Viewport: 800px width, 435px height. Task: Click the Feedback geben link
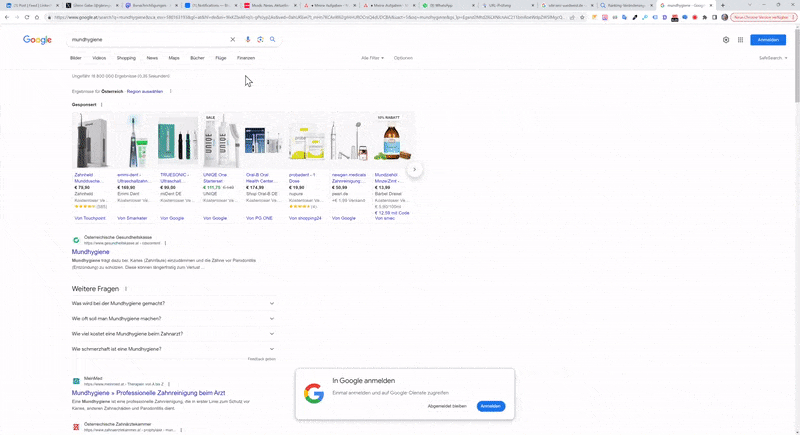pos(262,359)
